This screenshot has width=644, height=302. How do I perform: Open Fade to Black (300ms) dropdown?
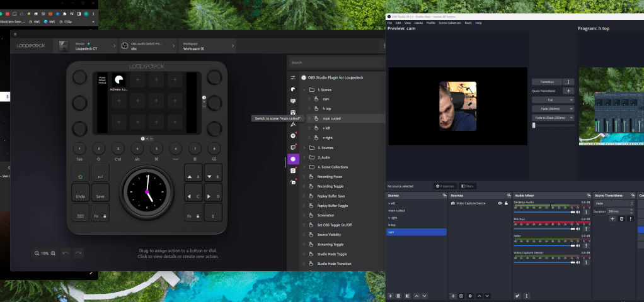553,118
